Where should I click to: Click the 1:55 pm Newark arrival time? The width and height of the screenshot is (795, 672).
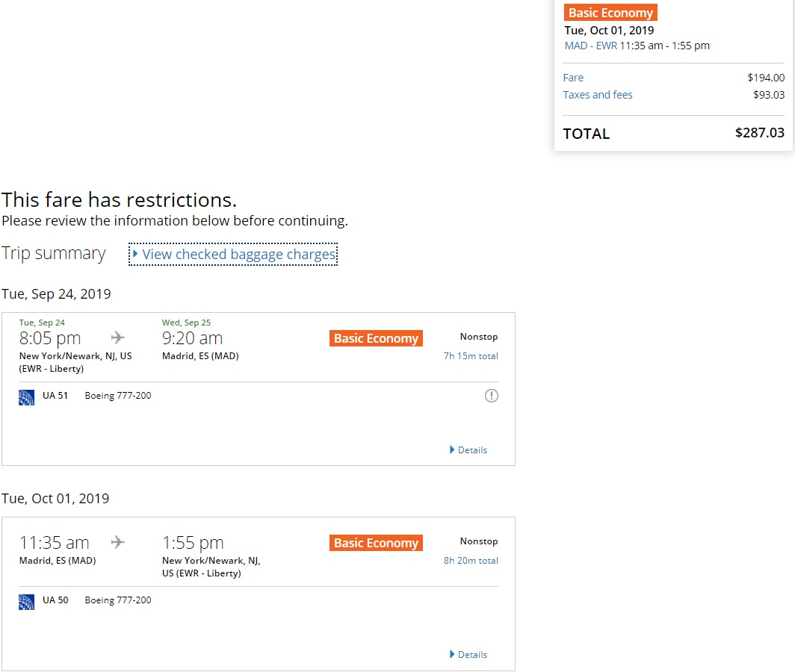click(x=193, y=543)
